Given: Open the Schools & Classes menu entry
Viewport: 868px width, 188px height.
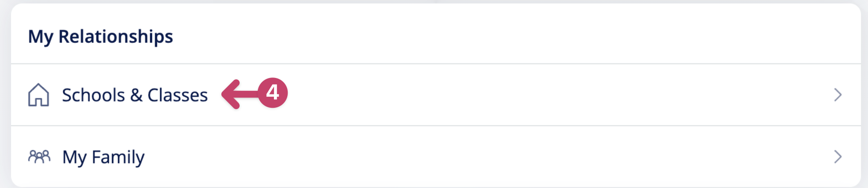Looking at the screenshot, I should (436, 95).
